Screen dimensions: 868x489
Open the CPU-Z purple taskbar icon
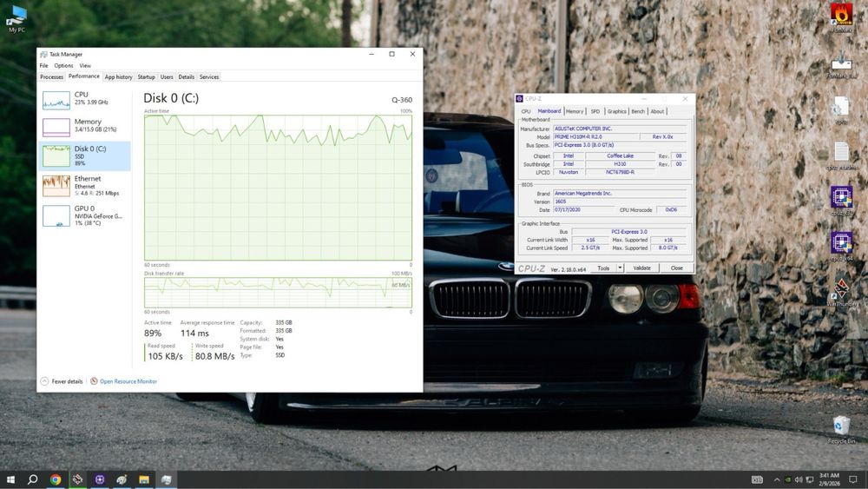click(x=100, y=479)
